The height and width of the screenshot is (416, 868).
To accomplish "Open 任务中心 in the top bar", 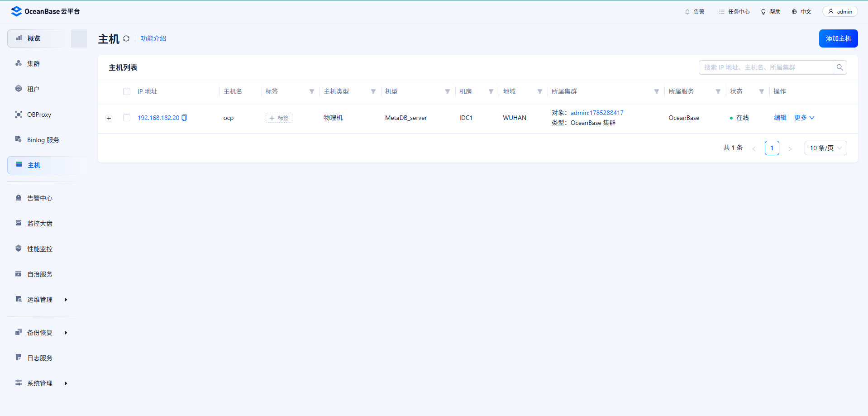I will click(734, 12).
